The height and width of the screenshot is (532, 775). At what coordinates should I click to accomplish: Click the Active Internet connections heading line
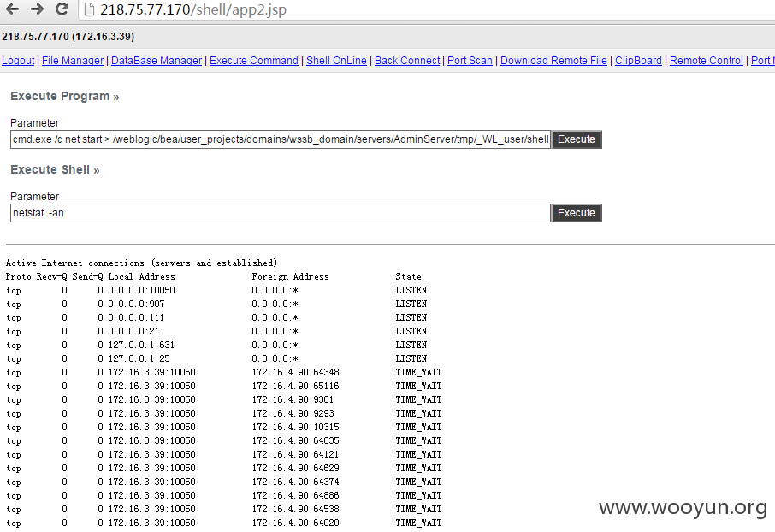pyautogui.click(x=141, y=263)
